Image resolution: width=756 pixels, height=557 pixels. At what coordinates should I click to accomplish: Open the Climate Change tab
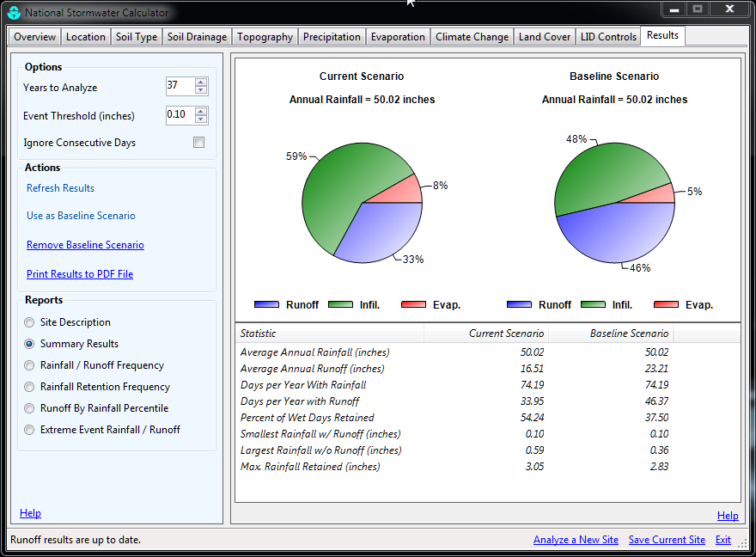tap(472, 37)
